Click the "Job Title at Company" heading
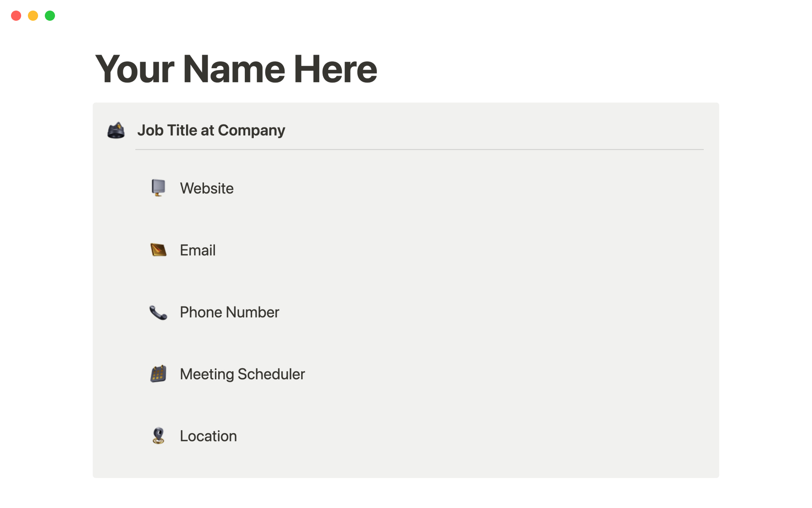This screenshot has height=508, width=812. (x=211, y=130)
